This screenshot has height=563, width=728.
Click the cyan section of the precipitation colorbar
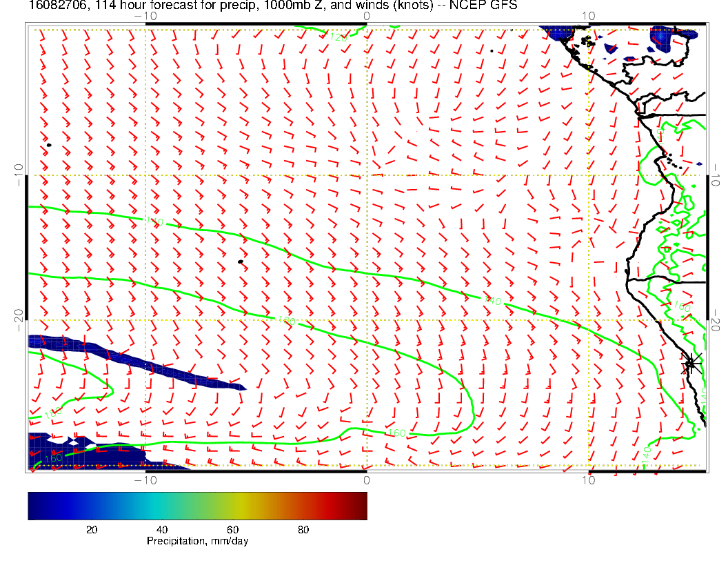156,506
